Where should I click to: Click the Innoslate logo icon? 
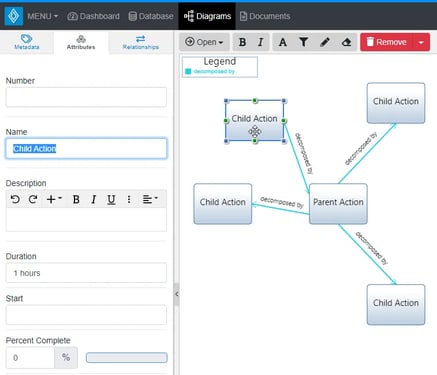(14, 16)
